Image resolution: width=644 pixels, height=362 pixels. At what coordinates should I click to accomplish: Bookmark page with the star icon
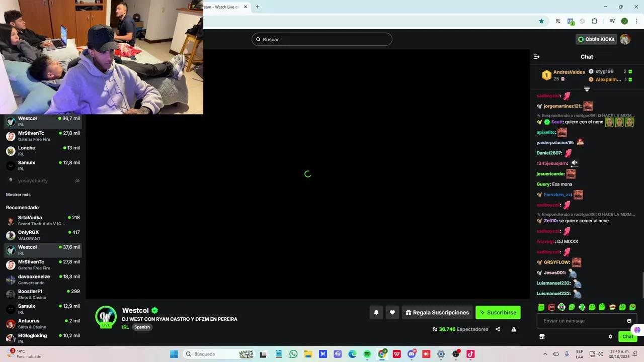(x=541, y=21)
